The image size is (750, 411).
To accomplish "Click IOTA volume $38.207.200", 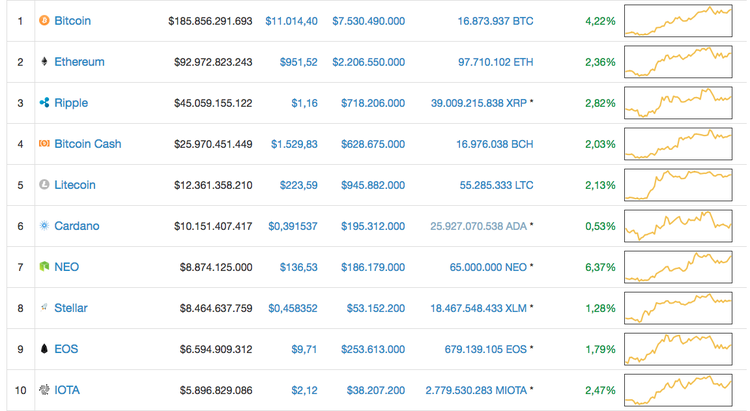I will (x=376, y=390).
